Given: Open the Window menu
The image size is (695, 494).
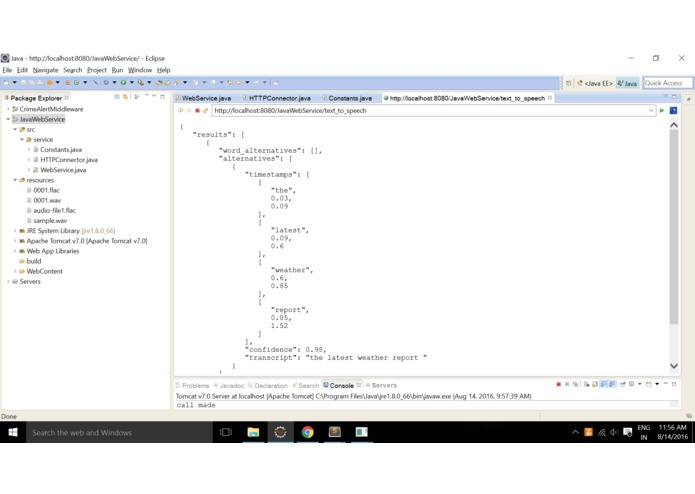Looking at the screenshot, I should click(x=140, y=70).
